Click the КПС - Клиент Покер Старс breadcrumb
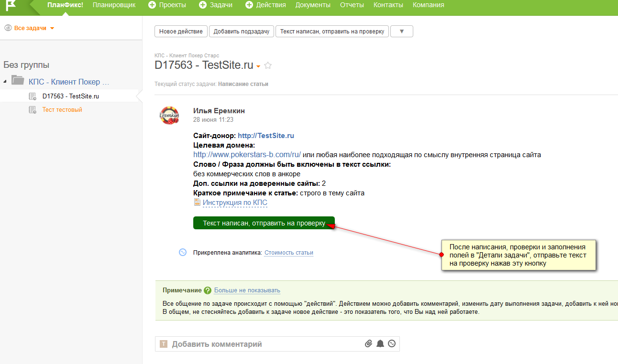Image resolution: width=618 pixels, height=364 pixels. tap(187, 55)
